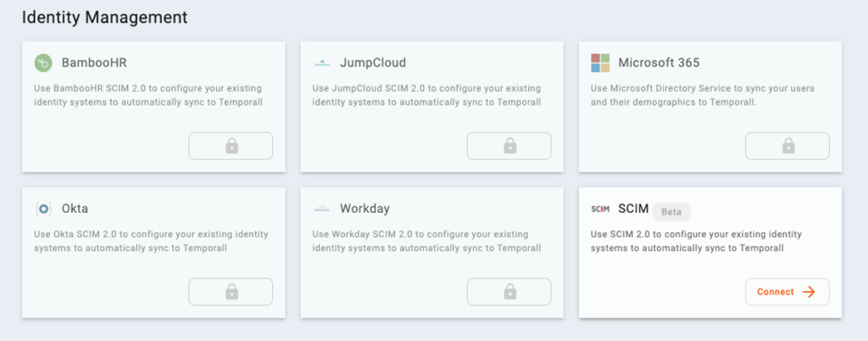Click the 'Use BambooHR SCIM 2.0' description text
This screenshot has width=868, height=341.
(147, 95)
